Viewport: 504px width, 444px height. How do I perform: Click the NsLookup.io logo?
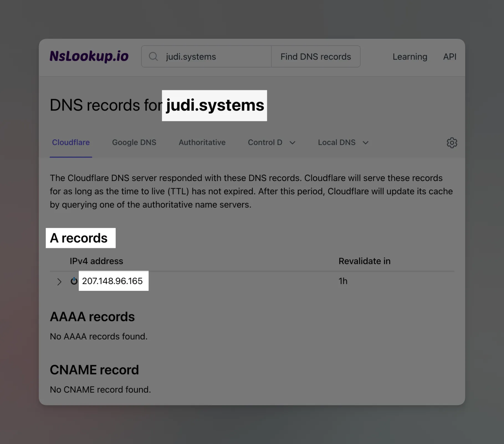pos(89,56)
